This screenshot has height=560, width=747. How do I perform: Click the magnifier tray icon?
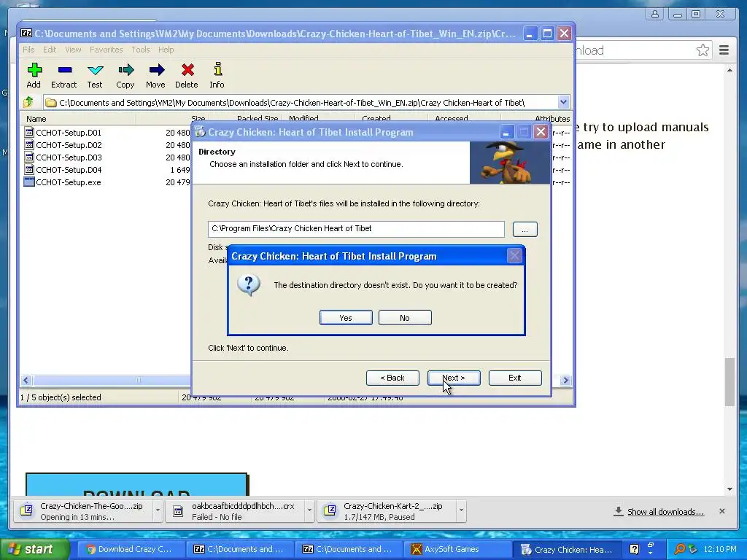coord(680,549)
